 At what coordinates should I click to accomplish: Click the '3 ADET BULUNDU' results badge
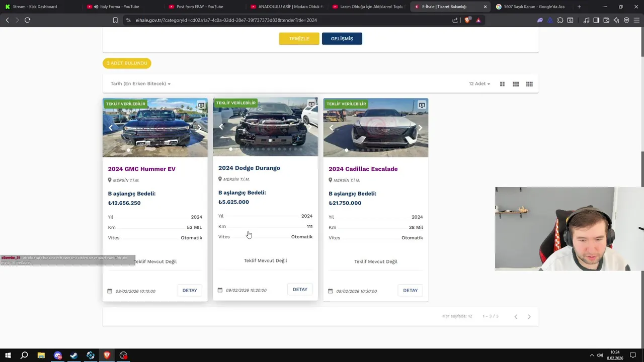click(x=127, y=63)
